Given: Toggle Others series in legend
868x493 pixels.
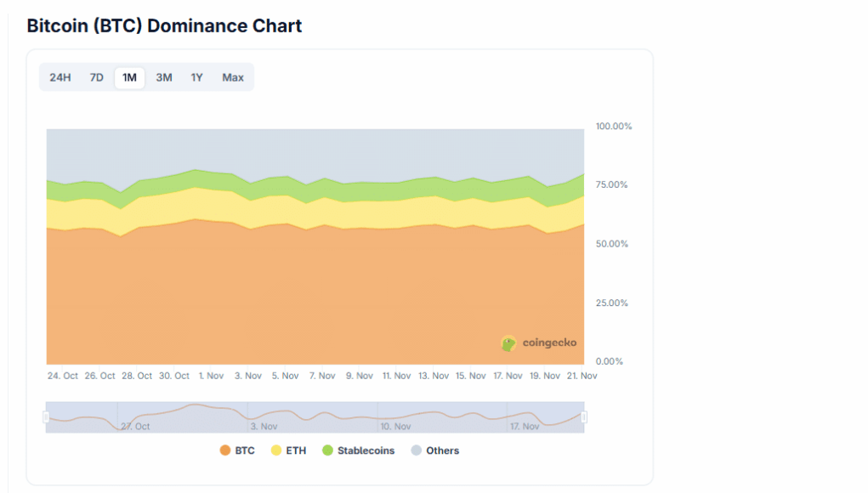Looking at the screenshot, I should tap(443, 450).
